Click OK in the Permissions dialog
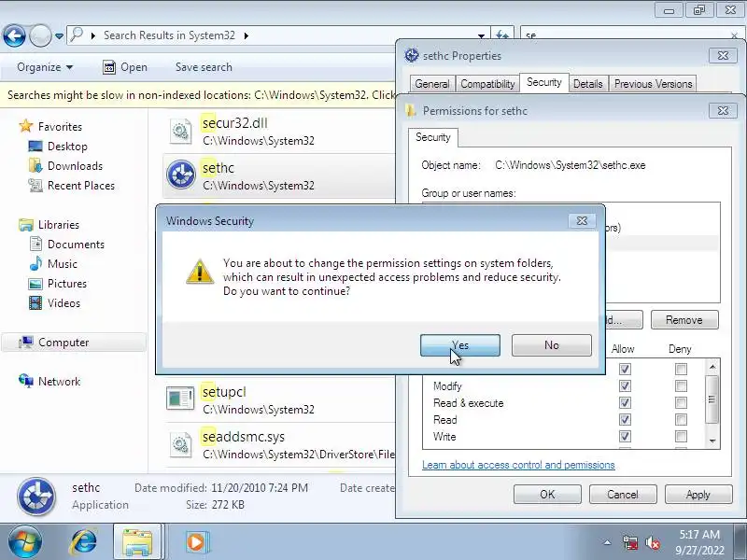The height and width of the screenshot is (560, 747). [x=547, y=495]
